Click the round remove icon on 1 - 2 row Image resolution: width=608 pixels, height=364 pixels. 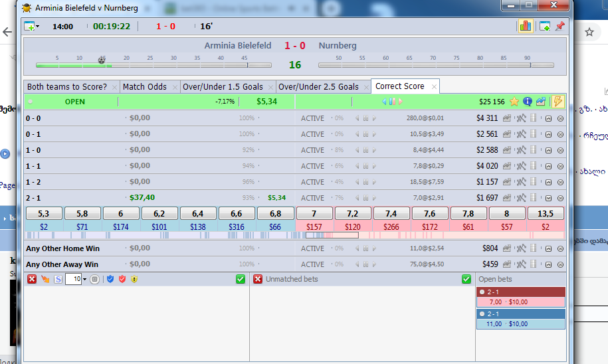click(560, 182)
